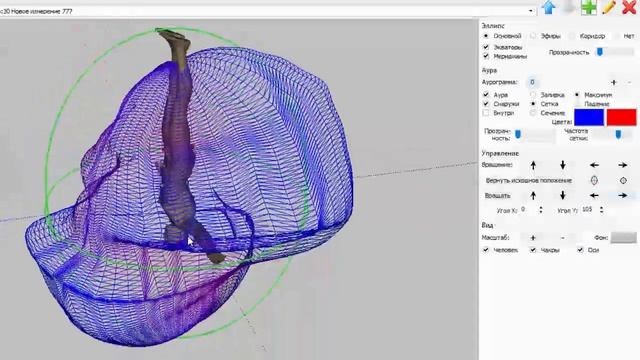
Task: Click the 'Эллипс' section heading
Action: click(x=493, y=26)
